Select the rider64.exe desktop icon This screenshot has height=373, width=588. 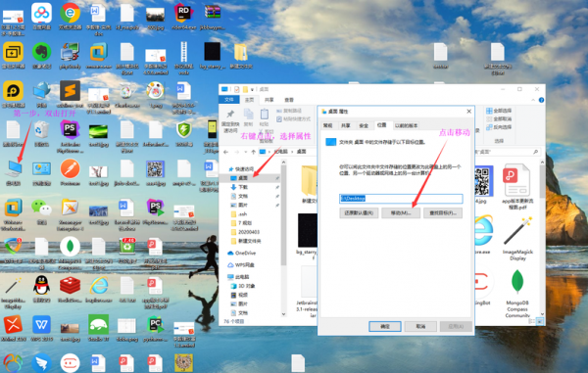pos(184,17)
